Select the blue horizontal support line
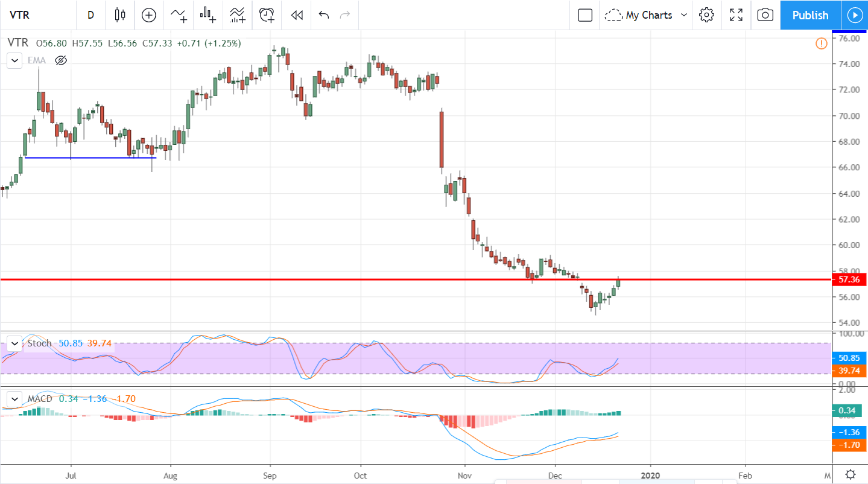The width and height of the screenshot is (868, 484). click(x=90, y=158)
